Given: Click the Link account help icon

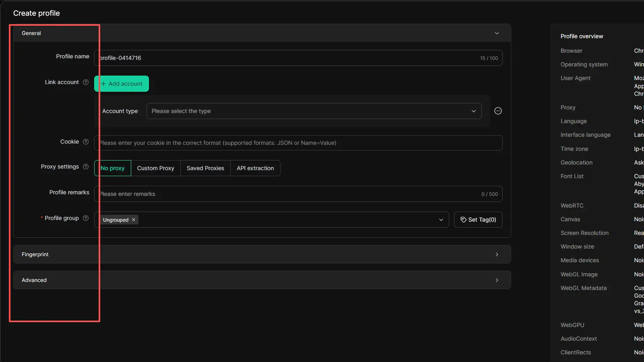Looking at the screenshot, I should point(86,82).
